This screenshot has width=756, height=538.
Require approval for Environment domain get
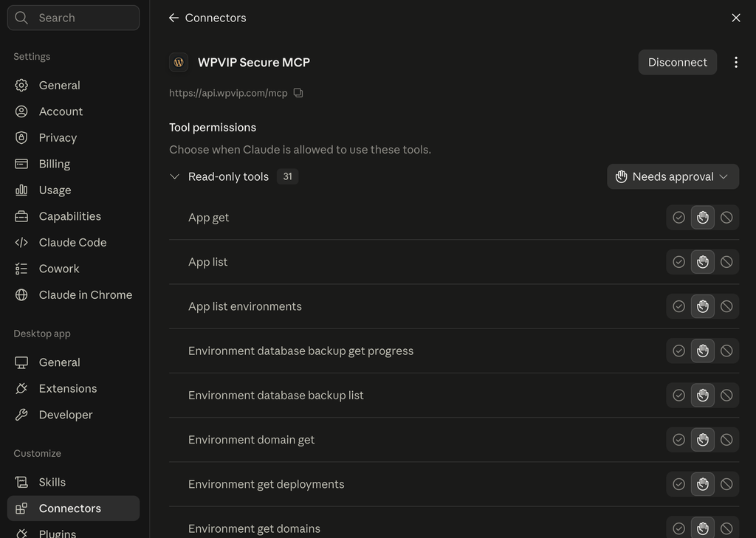pyautogui.click(x=703, y=440)
